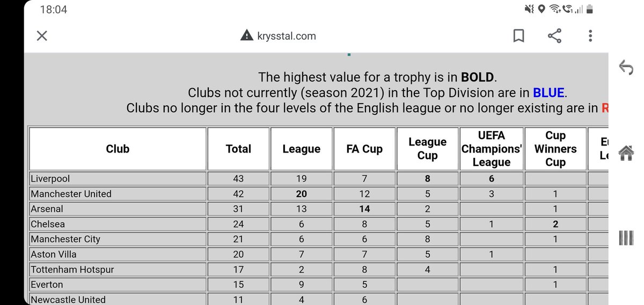Close the browser tab with X icon
The image size is (644, 305).
click(x=42, y=36)
